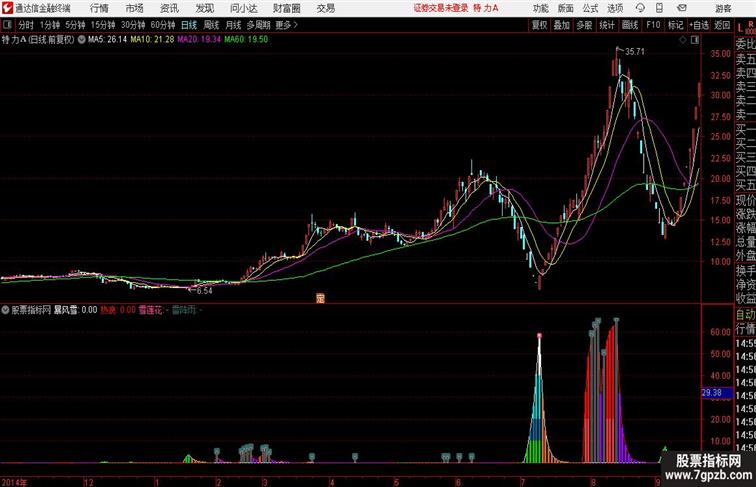Toggle the left sidebar panel icon
Image resolution: width=756 pixels, height=487 pixels.
[x=7, y=25]
